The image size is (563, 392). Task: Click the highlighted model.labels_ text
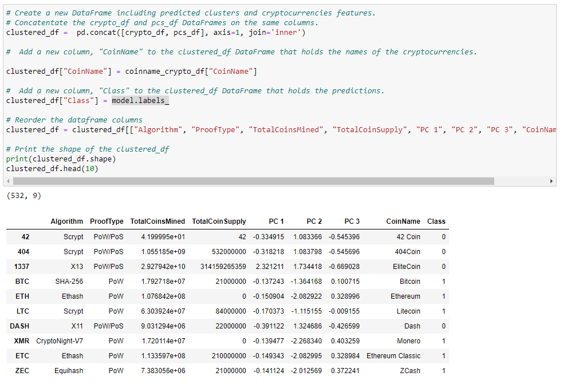tap(140, 100)
